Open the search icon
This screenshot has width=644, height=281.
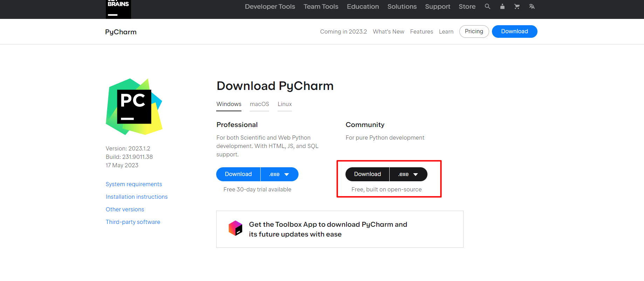point(487,6)
